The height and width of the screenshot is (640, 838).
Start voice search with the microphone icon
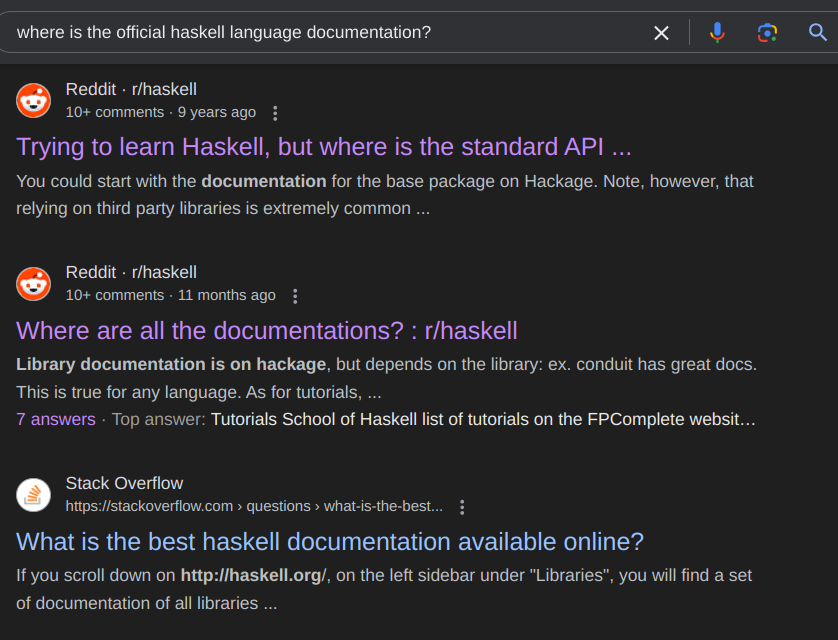point(717,33)
